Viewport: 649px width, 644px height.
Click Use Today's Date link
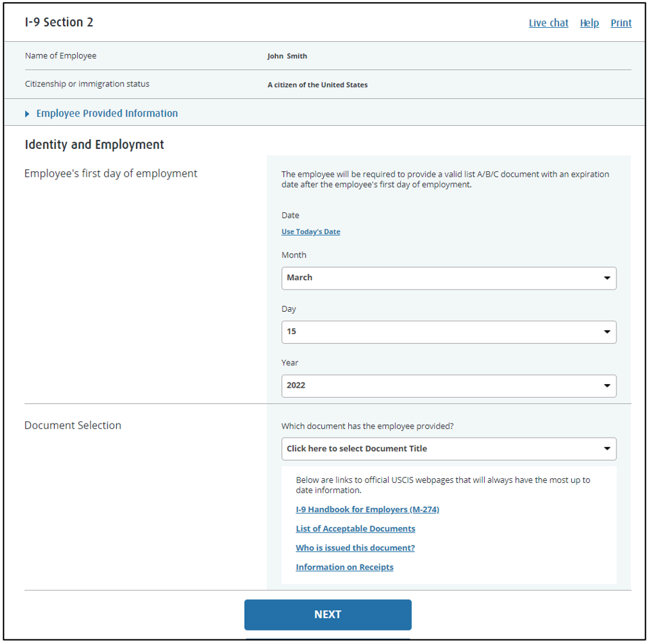[x=310, y=232]
